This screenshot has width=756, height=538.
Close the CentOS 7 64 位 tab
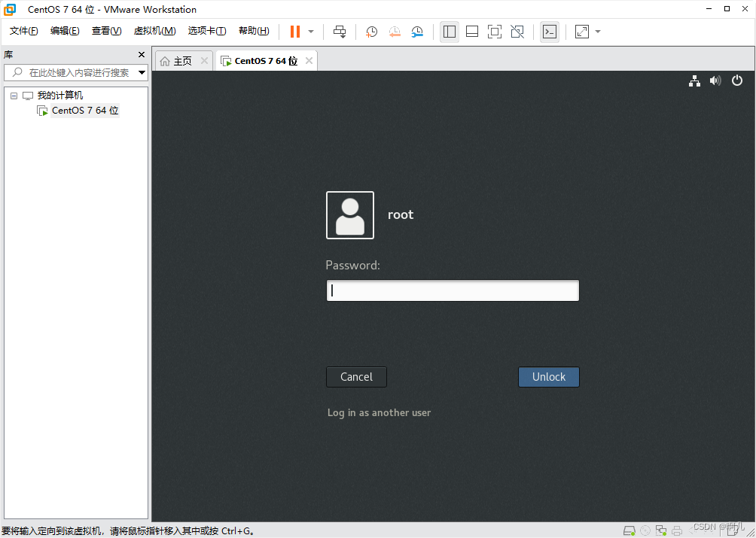tap(309, 61)
